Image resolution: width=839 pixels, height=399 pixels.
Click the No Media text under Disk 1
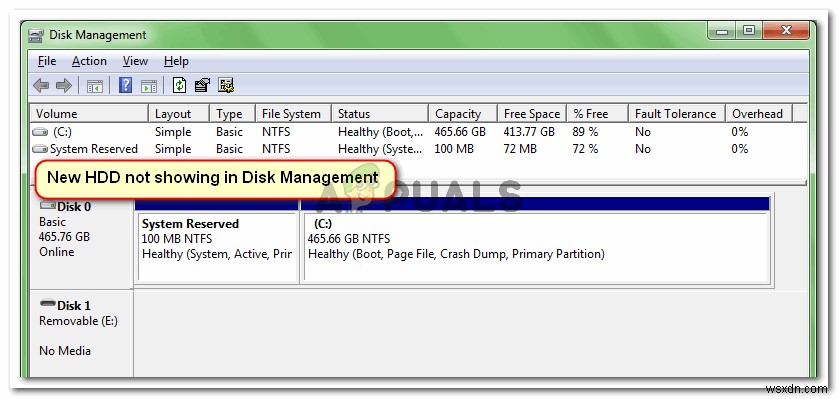click(x=65, y=351)
